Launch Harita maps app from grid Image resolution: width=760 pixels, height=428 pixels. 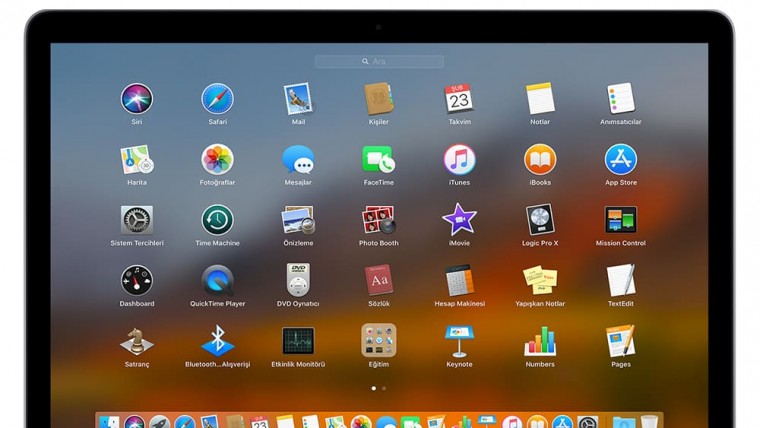pos(137,159)
